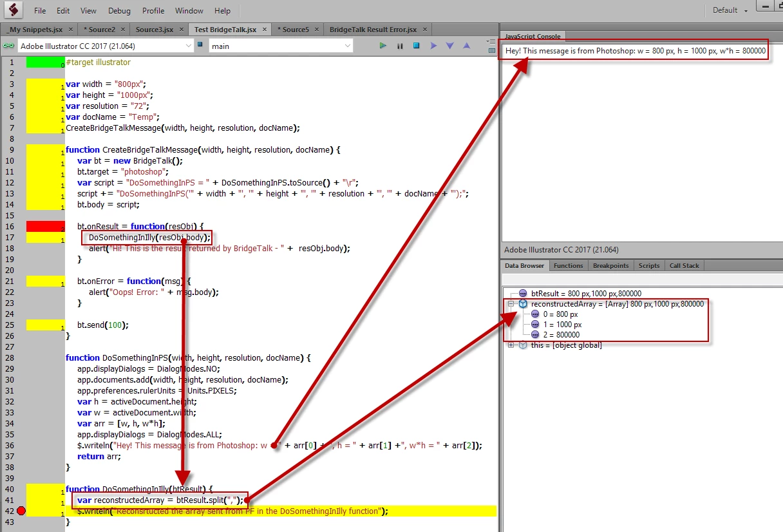This screenshot has height=532, width=783.
Task: Step out of current function
Action: [466, 46]
